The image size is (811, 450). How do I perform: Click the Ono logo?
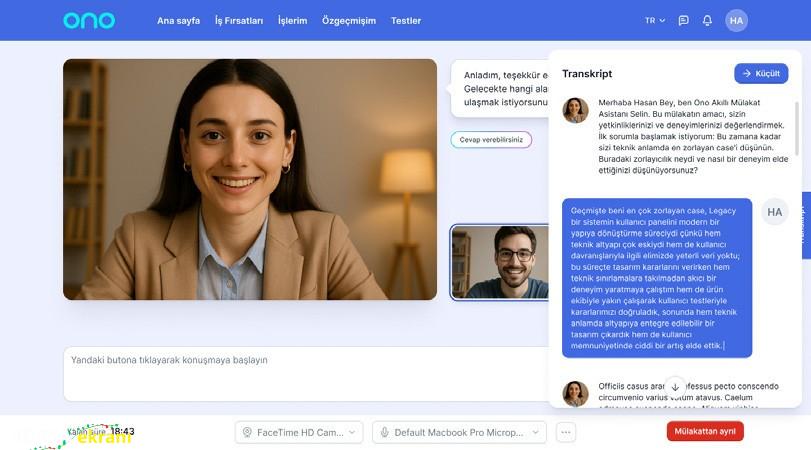click(89, 21)
